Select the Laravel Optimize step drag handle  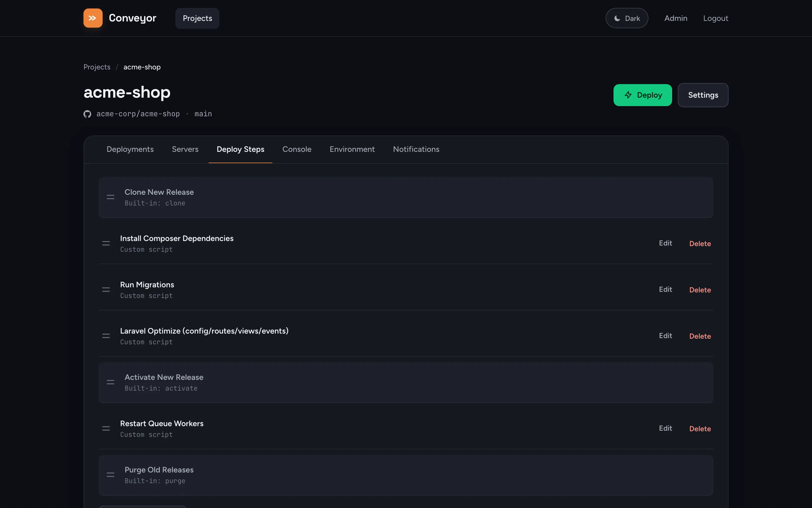[106, 336]
